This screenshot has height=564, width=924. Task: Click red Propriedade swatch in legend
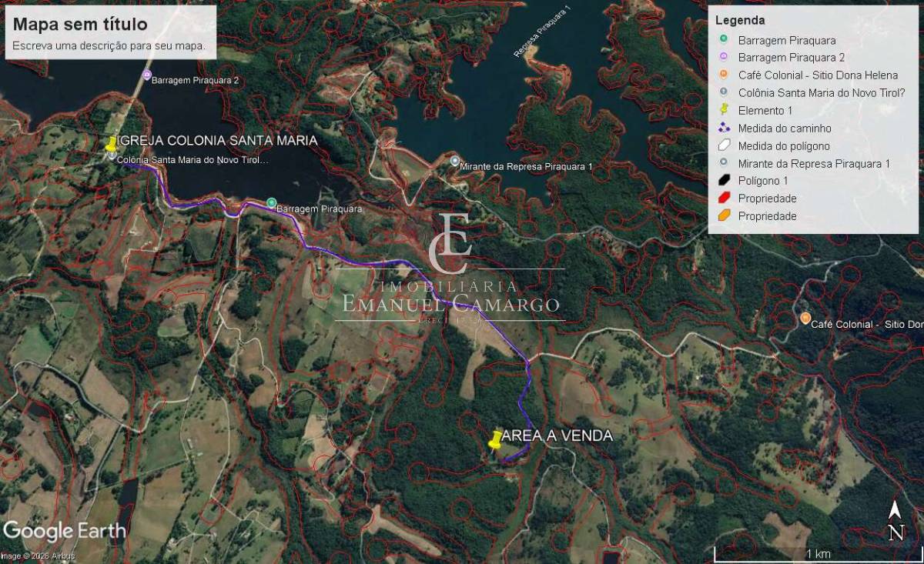pyautogui.click(x=724, y=199)
